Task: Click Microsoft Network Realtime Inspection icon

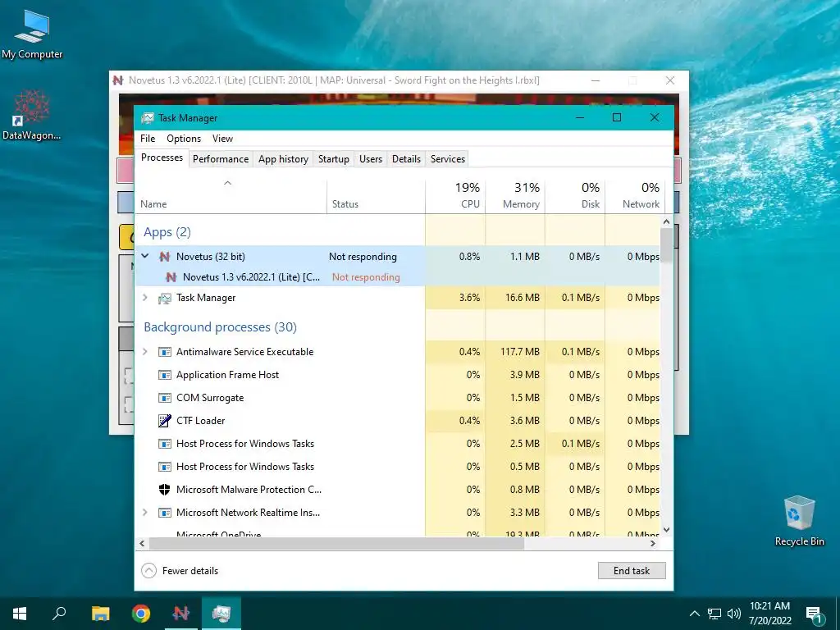Action: [x=164, y=513]
